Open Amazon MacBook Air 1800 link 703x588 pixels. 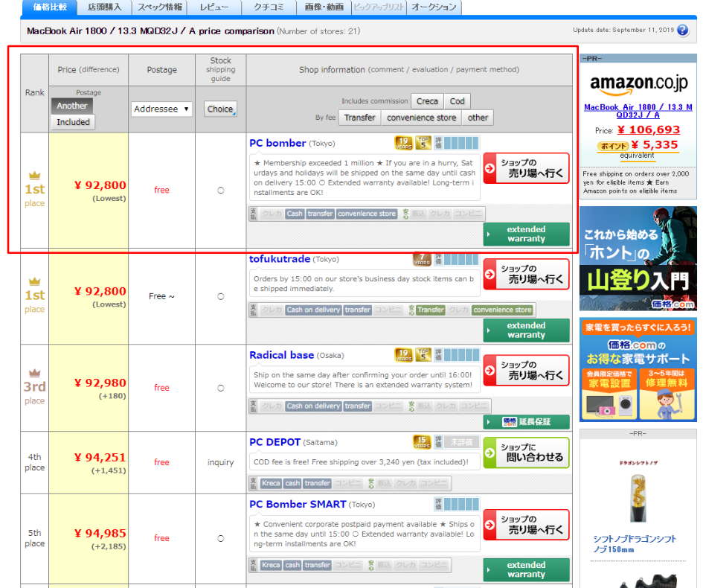coord(638,111)
